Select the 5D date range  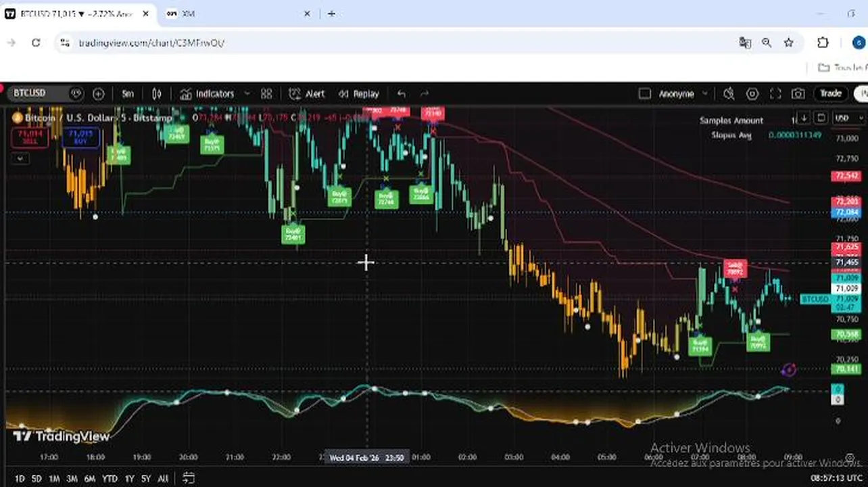tap(37, 479)
